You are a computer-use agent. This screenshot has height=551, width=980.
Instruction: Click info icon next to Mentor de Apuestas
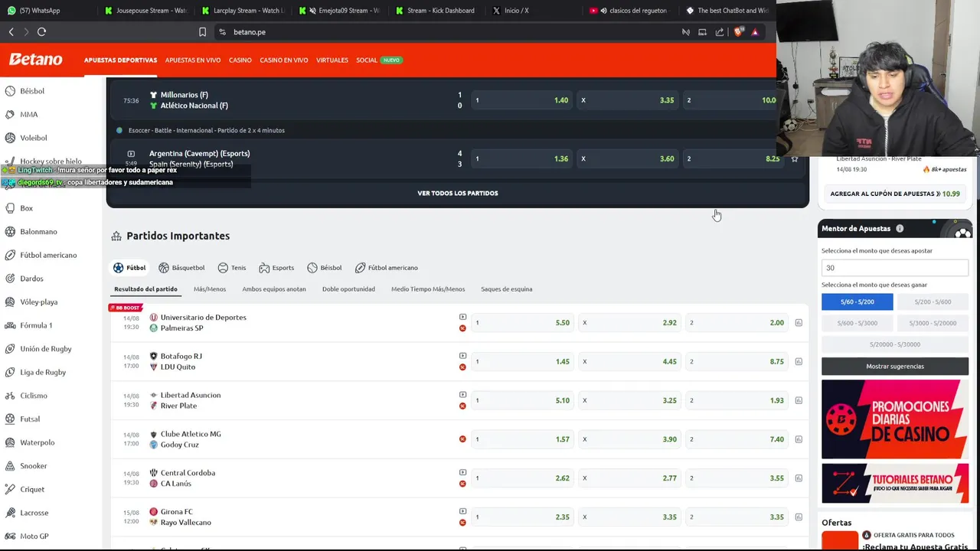click(x=900, y=229)
